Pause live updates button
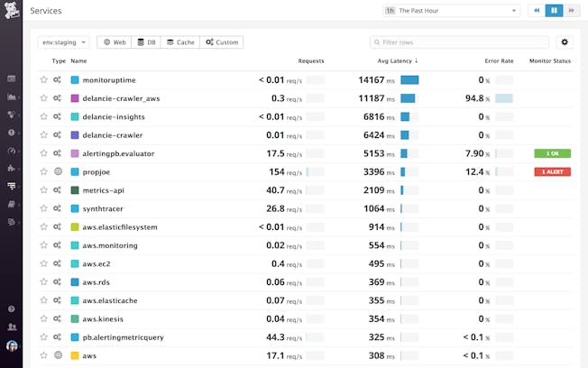 click(x=554, y=11)
